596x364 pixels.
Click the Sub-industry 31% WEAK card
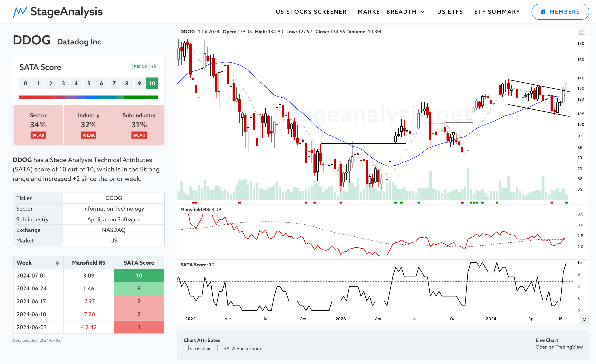pyautogui.click(x=139, y=125)
